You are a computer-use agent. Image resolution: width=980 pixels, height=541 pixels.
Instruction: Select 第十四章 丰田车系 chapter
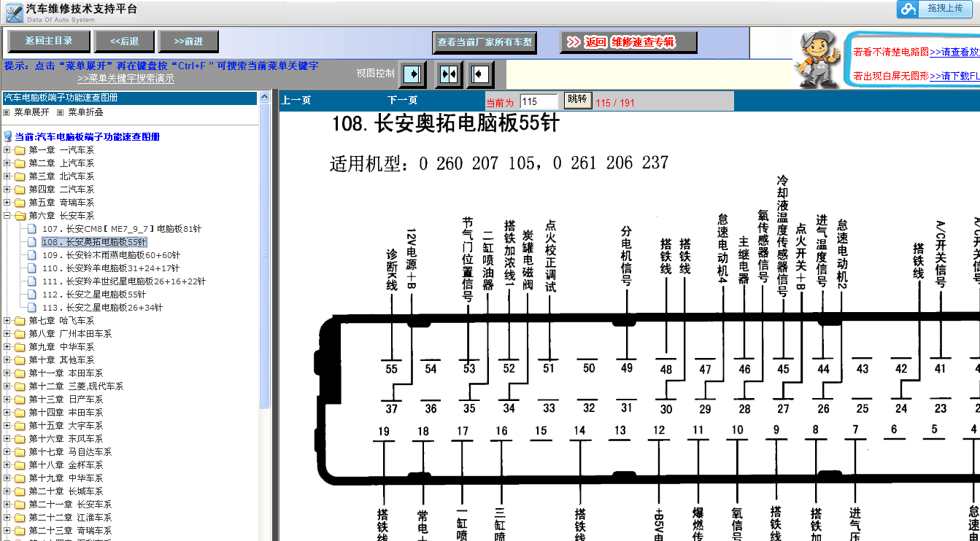66,413
